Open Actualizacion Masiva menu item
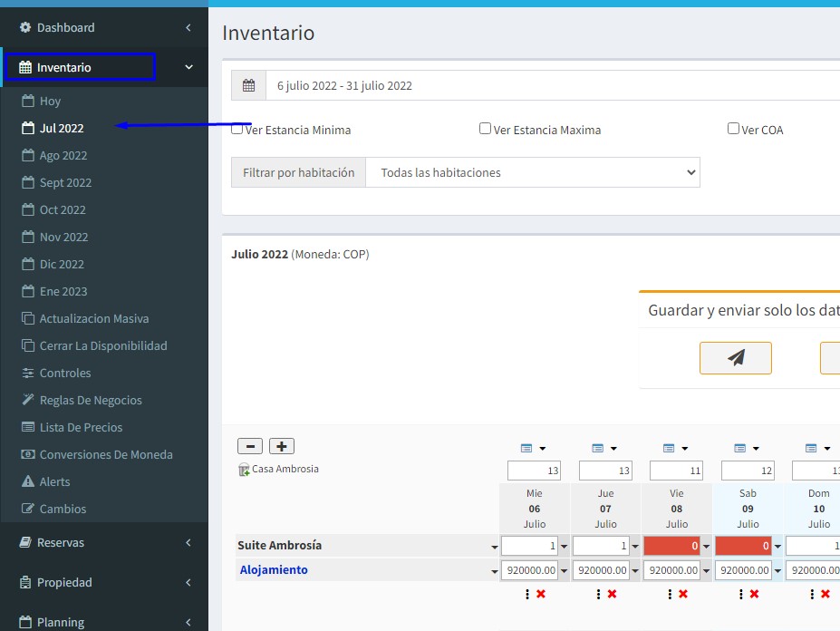Viewport: 840px width, 631px height. coord(93,318)
